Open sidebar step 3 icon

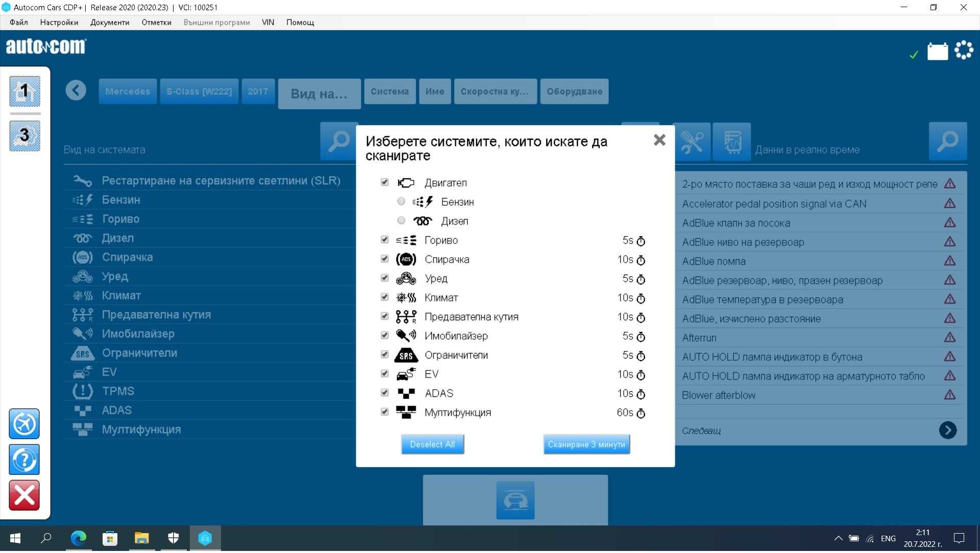click(x=24, y=136)
